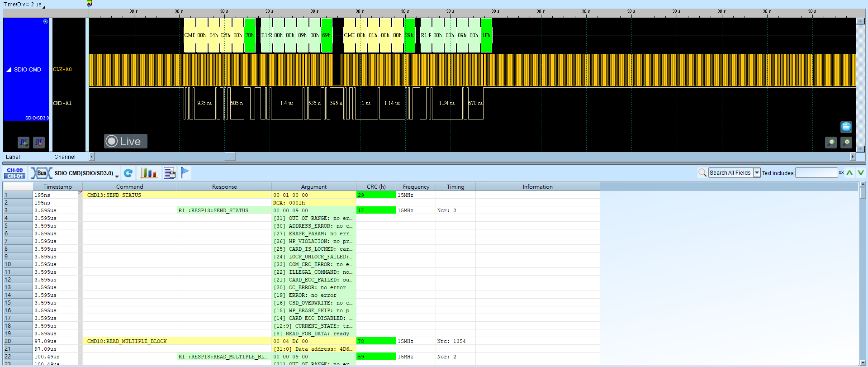Click the waveform scrollbar right arrow

click(853, 157)
